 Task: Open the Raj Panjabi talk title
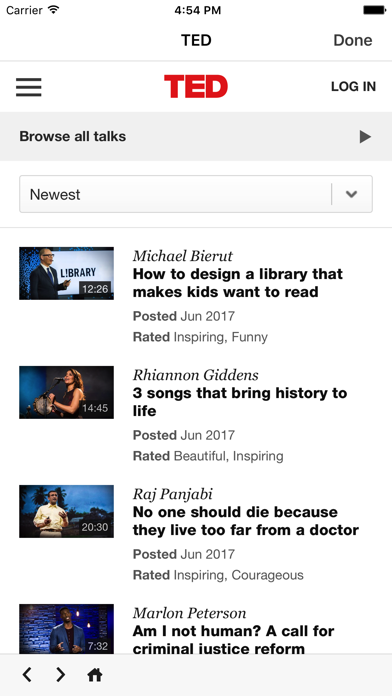[245, 521]
